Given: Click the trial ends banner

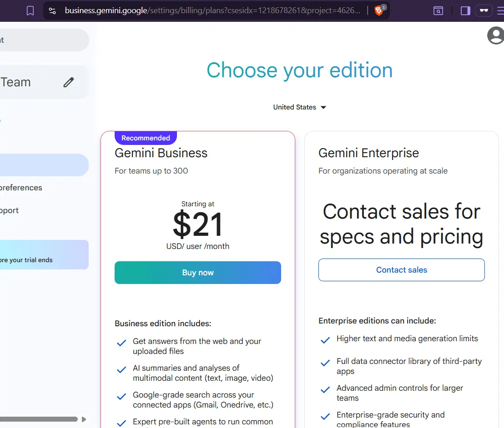Looking at the screenshot, I should 44,254.
